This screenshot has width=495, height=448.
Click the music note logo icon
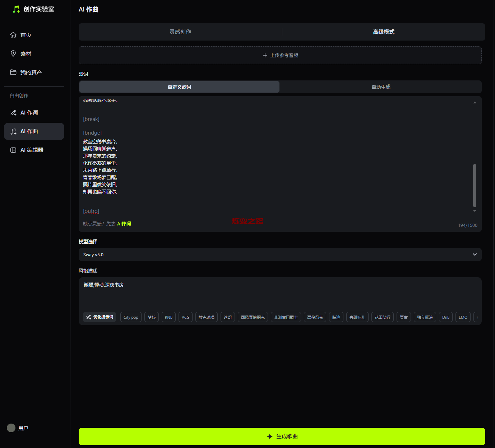click(x=16, y=9)
